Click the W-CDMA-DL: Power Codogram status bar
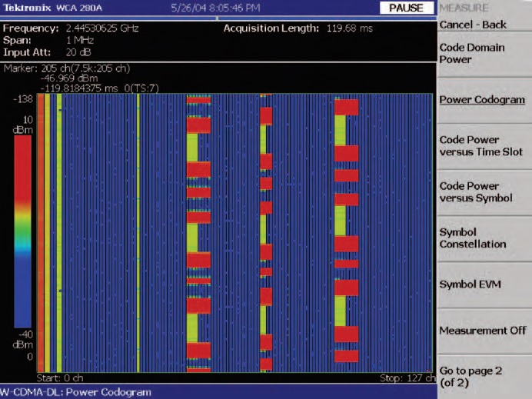532x399 pixels. click(77, 392)
